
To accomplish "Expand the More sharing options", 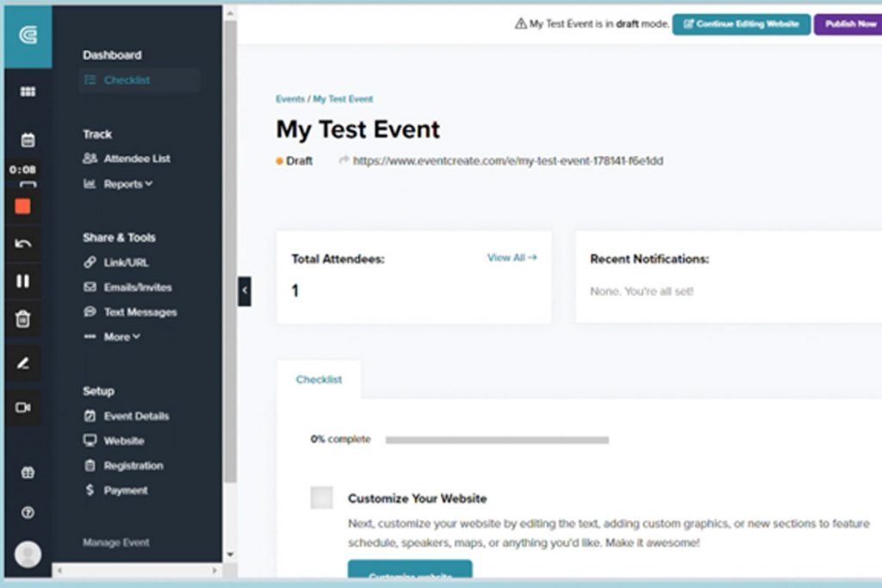I will coord(119,337).
